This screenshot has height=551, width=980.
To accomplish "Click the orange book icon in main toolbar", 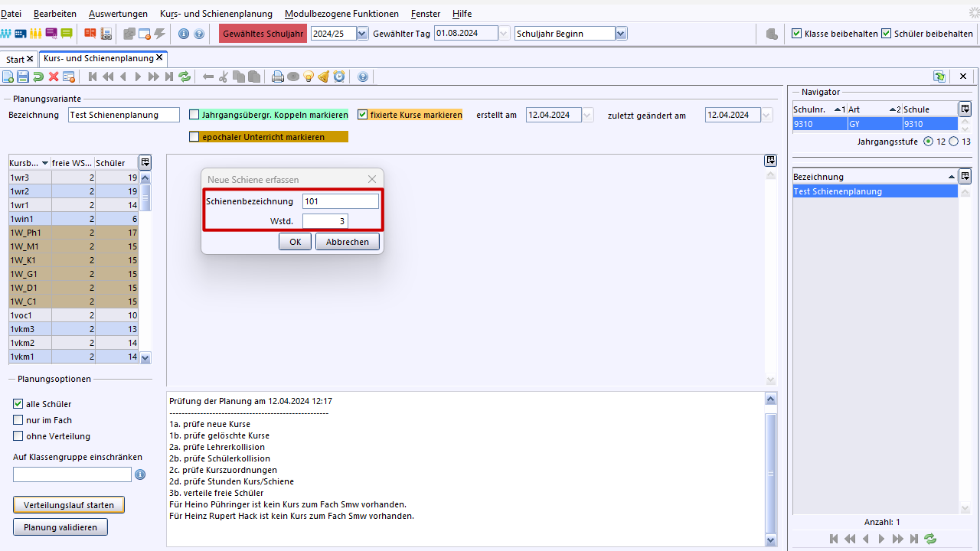I will point(90,34).
